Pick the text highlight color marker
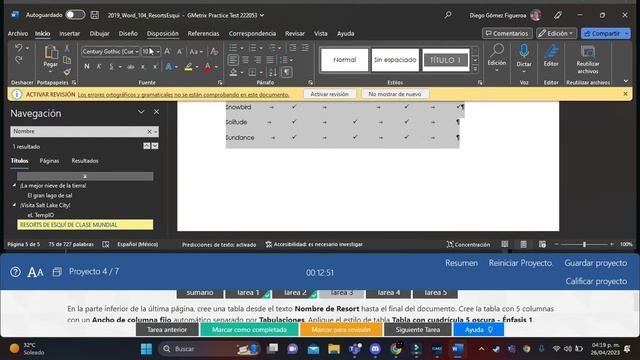The width and height of the screenshot is (640, 360). point(188,67)
